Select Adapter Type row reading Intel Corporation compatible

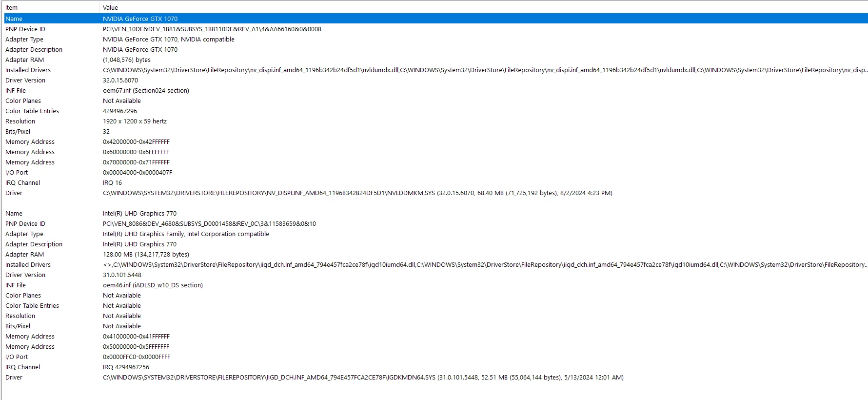[436, 234]
